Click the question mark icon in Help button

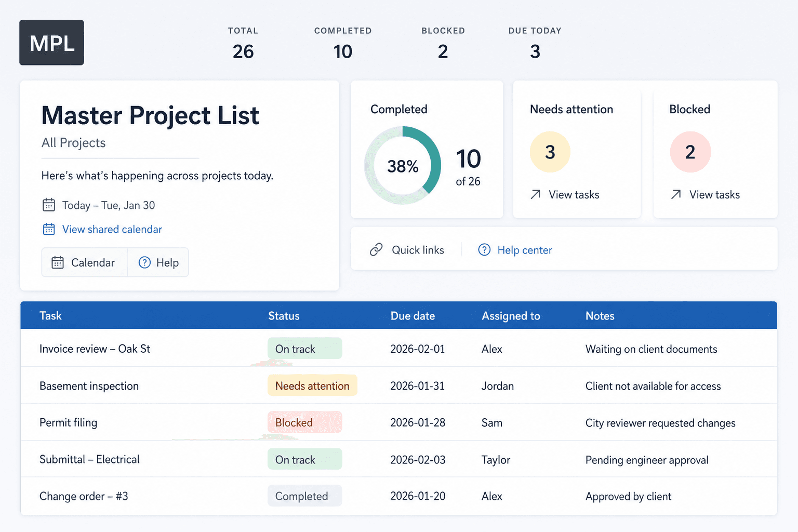click(x=144, y=262)
